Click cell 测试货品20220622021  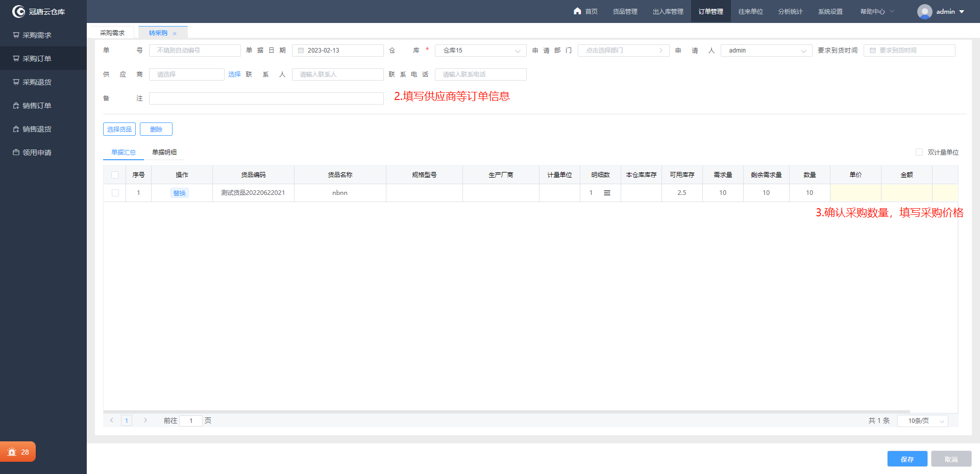[253, 193]
